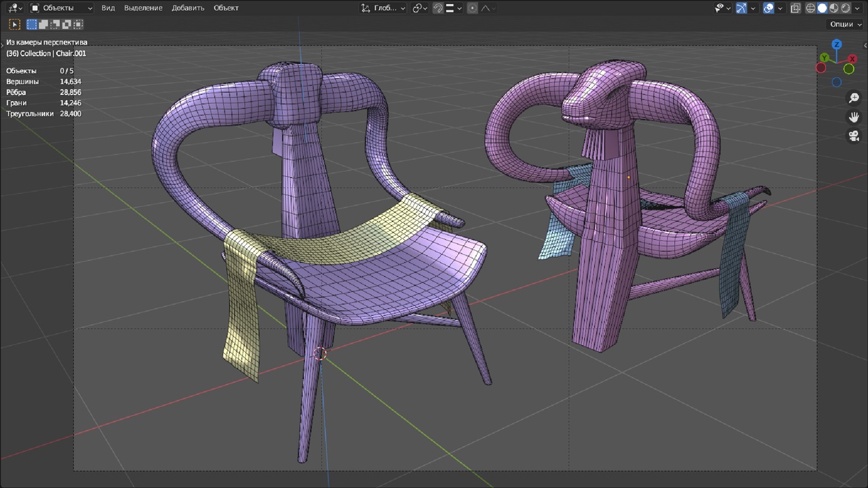Open object type visibility dropdown
Screen dimensions: 868x488
[x=722, y=8]
